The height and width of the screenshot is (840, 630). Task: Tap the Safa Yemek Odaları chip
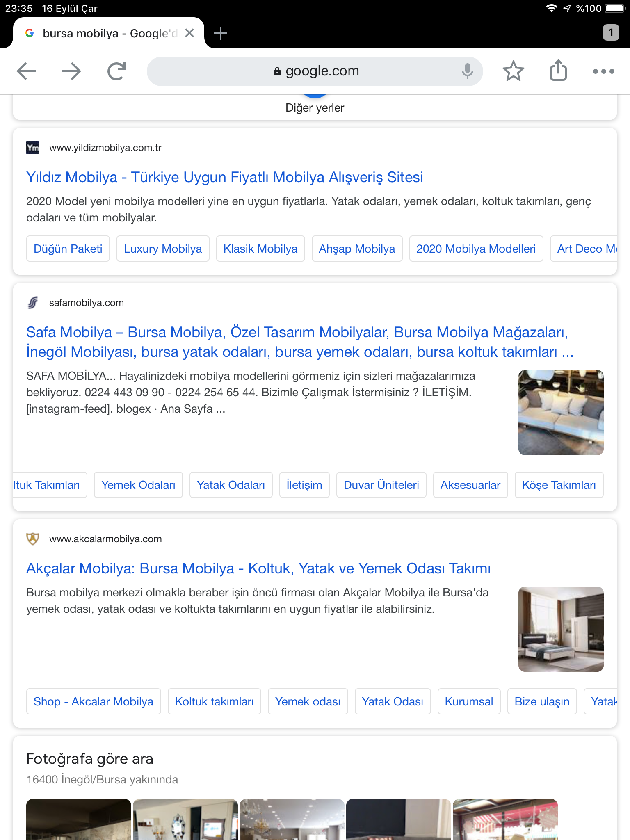click(138, 485)
